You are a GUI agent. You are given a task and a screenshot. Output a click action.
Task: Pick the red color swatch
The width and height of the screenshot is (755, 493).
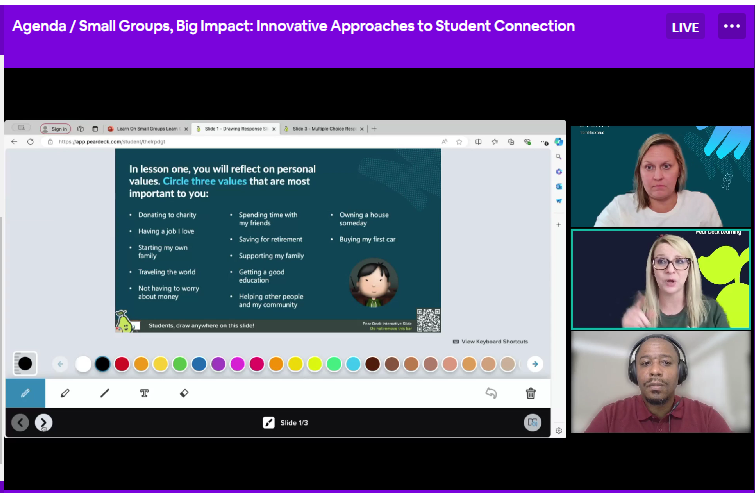click(x=122, y=364)
